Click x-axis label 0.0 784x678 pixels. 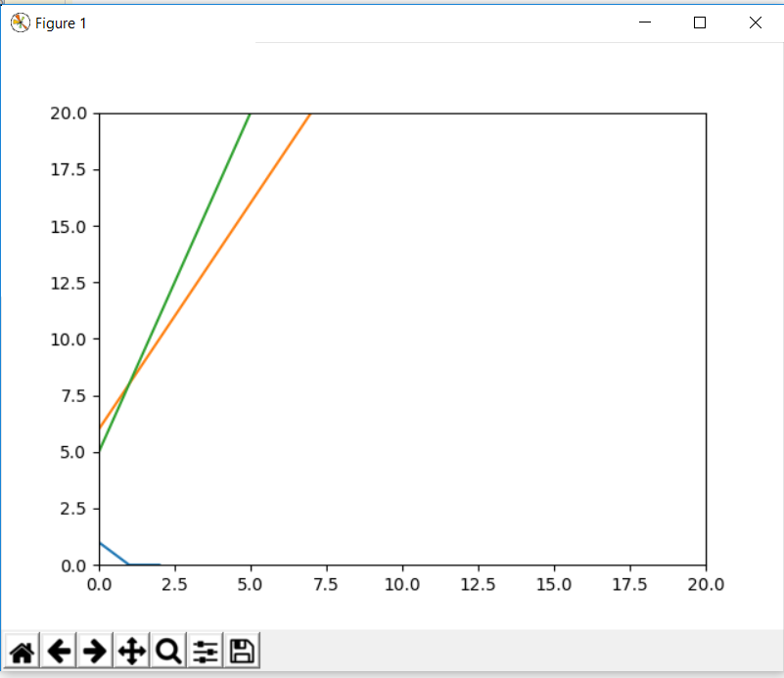(x=100, y=584)
